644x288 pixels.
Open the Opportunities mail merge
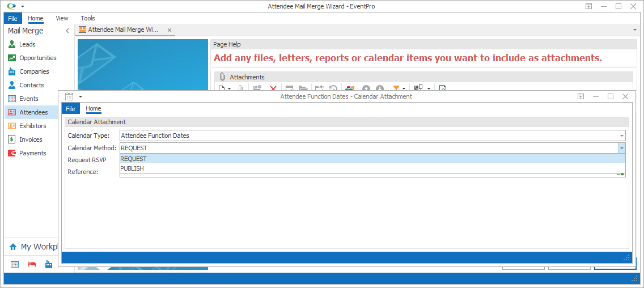(x=38, y=58)
